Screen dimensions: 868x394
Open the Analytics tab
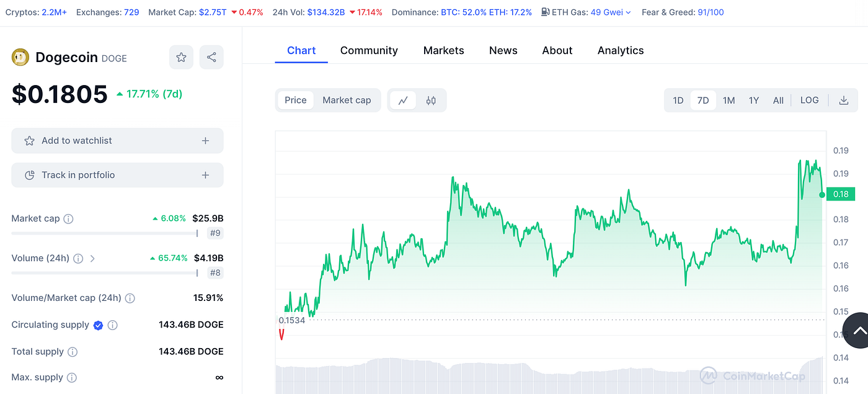621,51
